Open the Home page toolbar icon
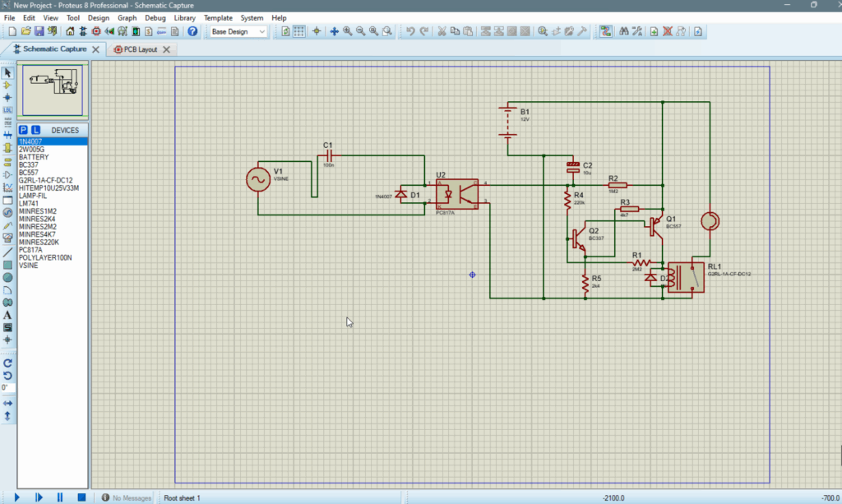This screenshot has width=842, height=504. [70, 31]
